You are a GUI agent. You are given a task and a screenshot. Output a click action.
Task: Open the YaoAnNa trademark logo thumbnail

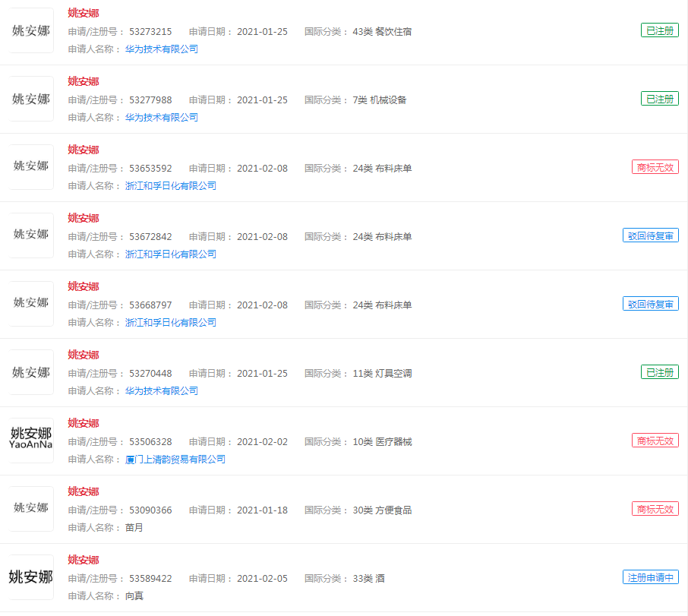pyautogui.click(x=31, y=441)
